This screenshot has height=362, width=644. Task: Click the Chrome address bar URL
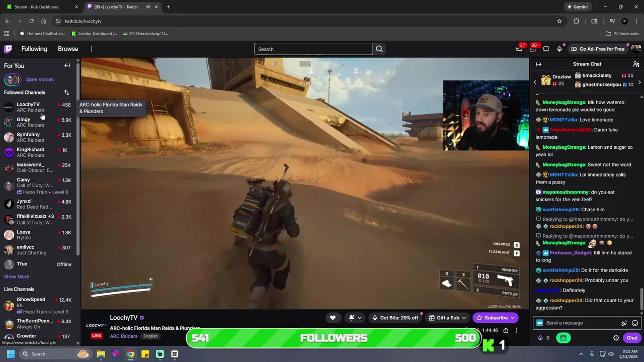(83, 21)
